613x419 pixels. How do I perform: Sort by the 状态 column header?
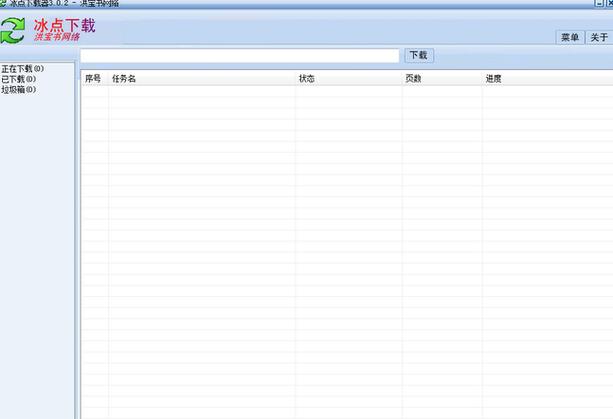(349, 79)
